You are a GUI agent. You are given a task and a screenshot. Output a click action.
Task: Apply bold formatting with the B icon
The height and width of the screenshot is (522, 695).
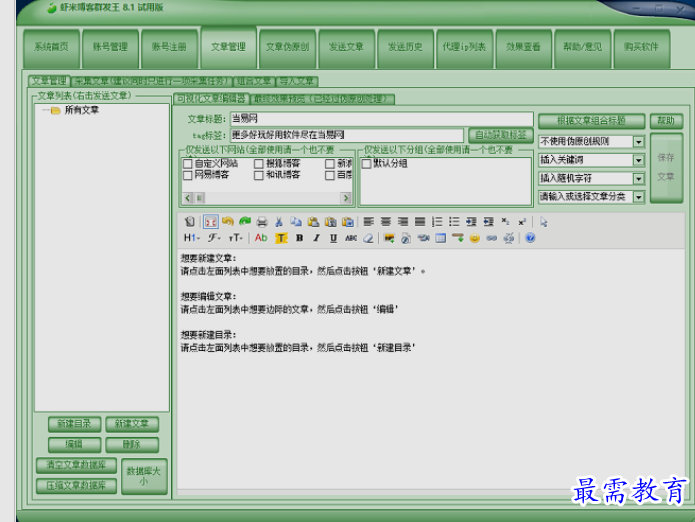click(x=299, y=238)
